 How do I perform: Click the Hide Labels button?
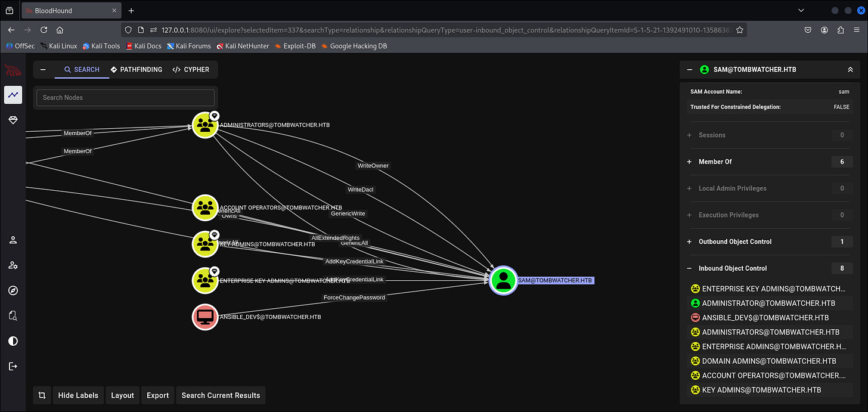point(78,395)
